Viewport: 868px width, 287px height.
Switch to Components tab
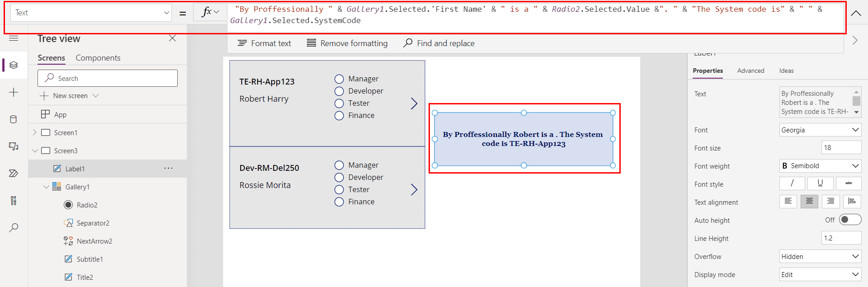pyautogui.click(x=98, y=58)
